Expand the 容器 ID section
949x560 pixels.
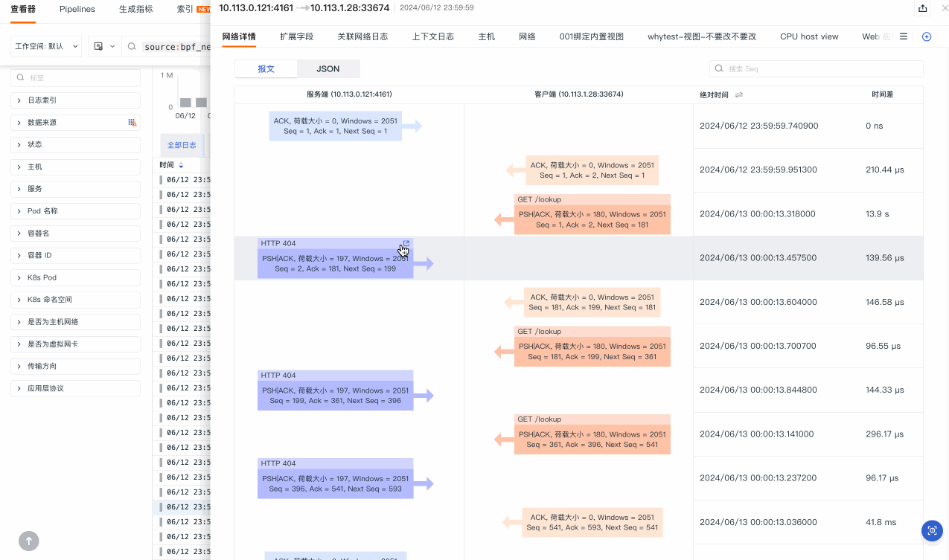[75, 255]
